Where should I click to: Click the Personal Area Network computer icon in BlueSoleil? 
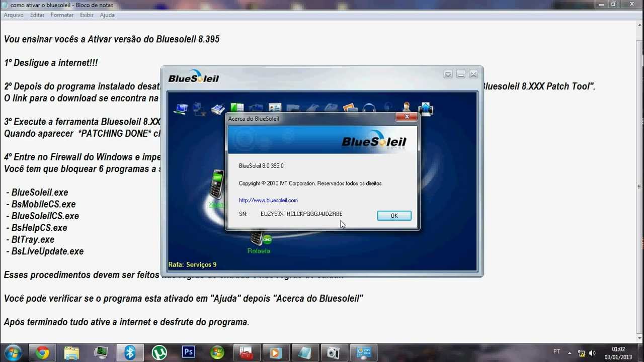click(x=181, y=109)
